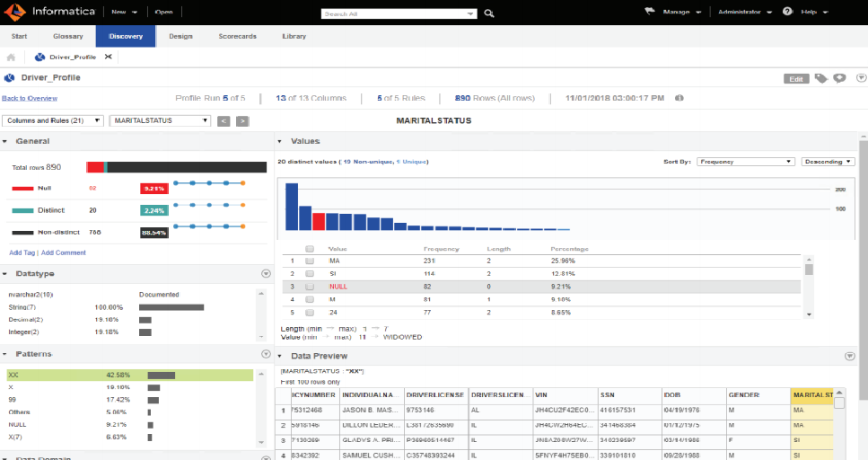Screen dimensions: 868x460
Task: Collapse the Datatype section
Action: tap(4, 274)
